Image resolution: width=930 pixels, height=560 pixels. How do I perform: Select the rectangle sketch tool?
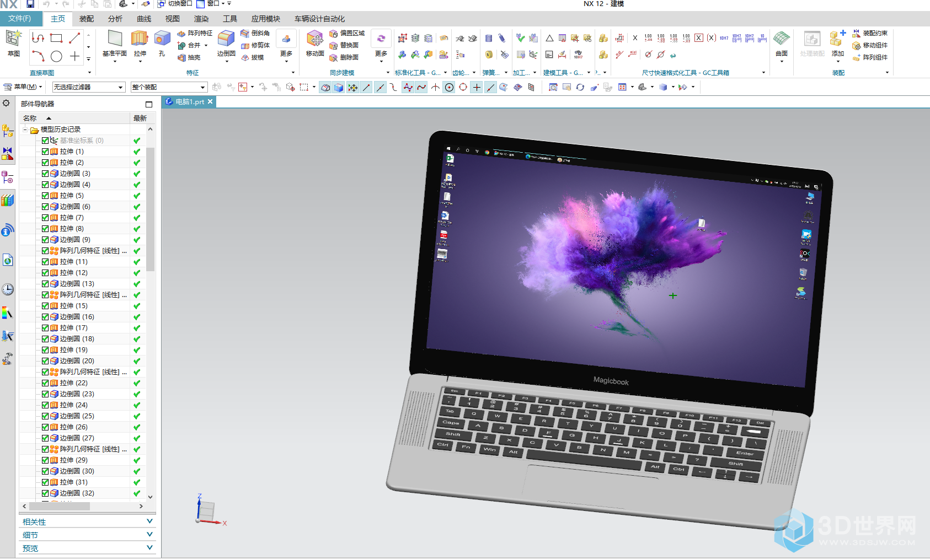click(x=56, y=38)
